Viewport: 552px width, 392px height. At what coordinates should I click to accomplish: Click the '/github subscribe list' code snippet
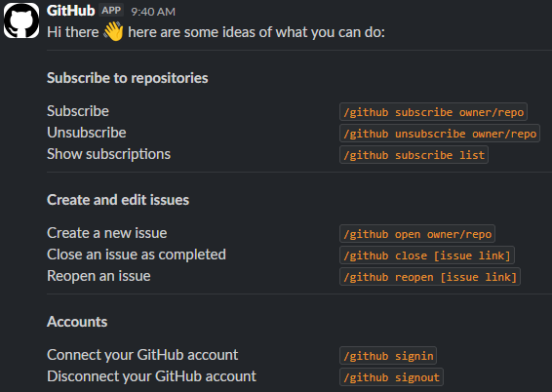414,155
